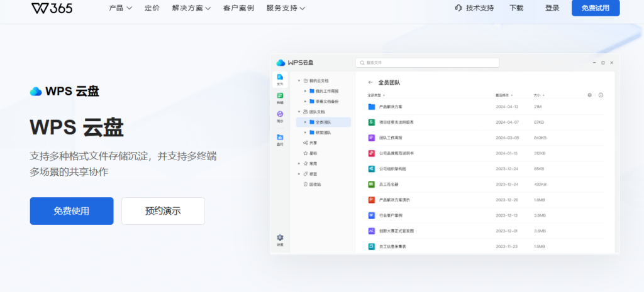Click the 技术支持 link
The image size is (644, 292).
(480, 8)
